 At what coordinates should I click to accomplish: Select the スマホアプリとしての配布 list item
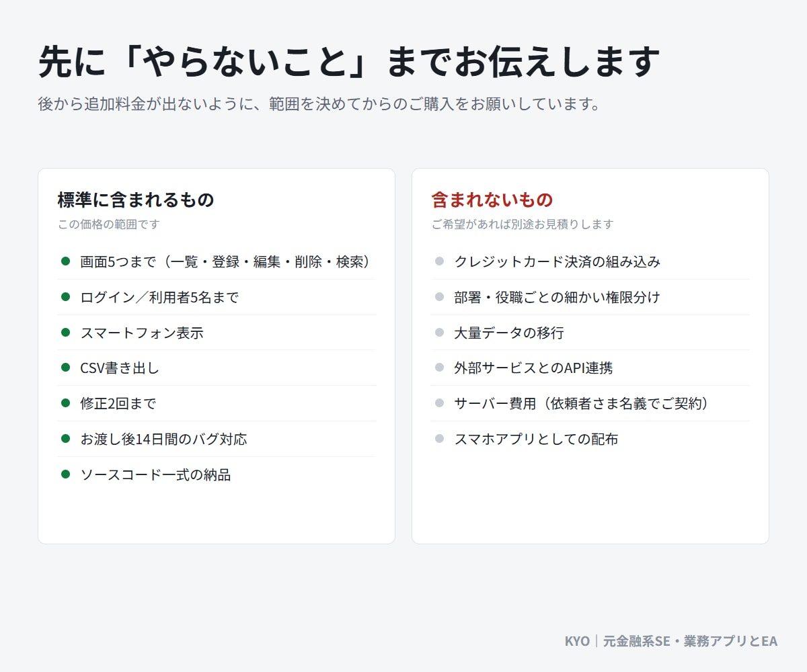click(x=590, y=439)
